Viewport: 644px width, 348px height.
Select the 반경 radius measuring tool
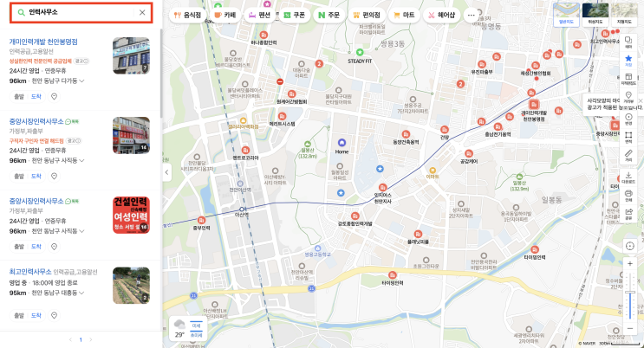coord(628,119)
